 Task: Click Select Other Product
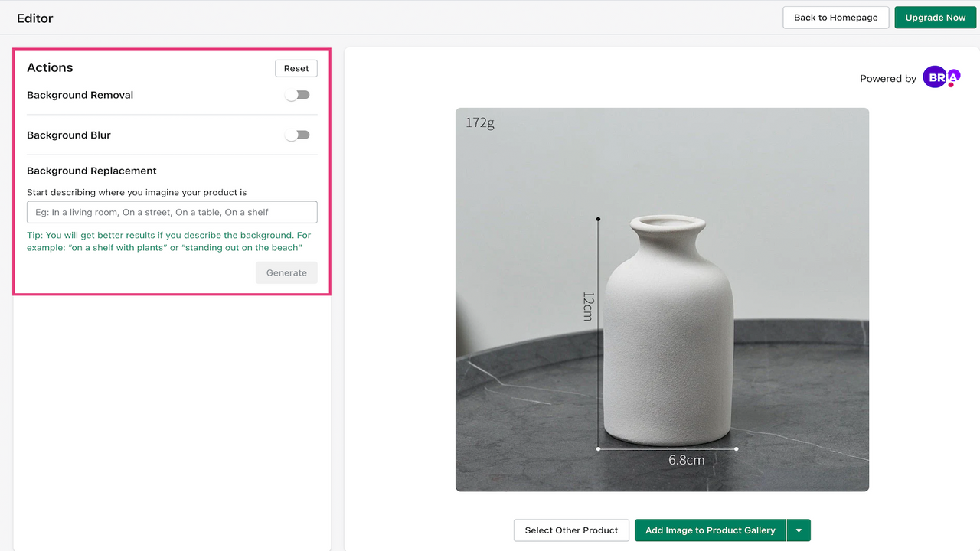coord(571,530)
